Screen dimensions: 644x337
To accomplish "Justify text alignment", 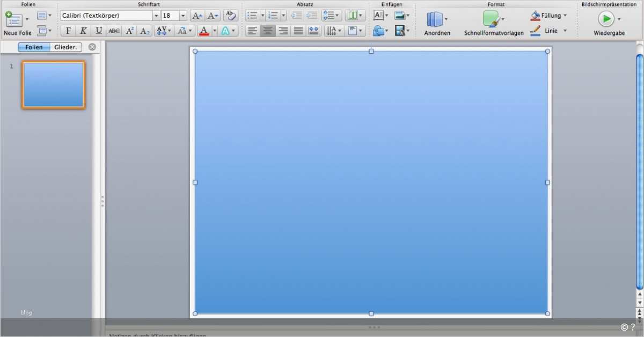I will 298,31.
